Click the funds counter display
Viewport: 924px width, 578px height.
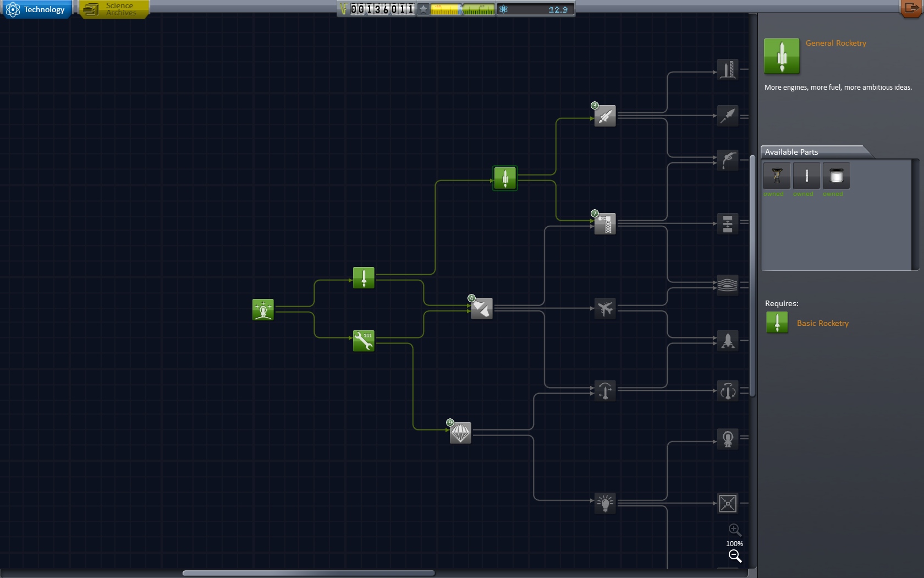point(377,9)
